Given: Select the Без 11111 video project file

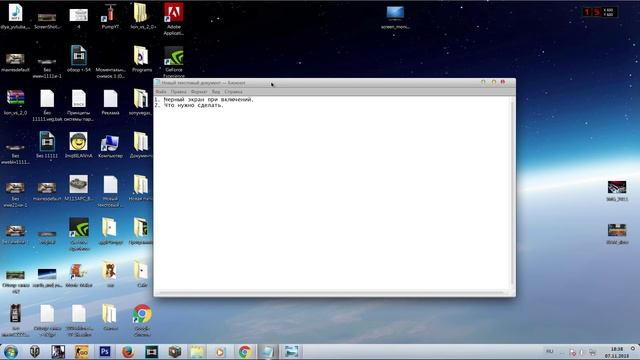Looking at the screenshot, I should (47, 145).
